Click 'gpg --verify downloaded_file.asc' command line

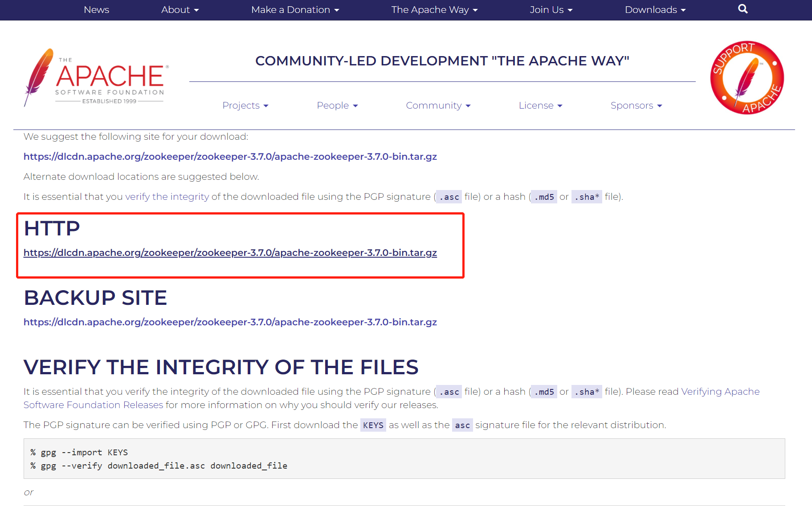[159, 466]
